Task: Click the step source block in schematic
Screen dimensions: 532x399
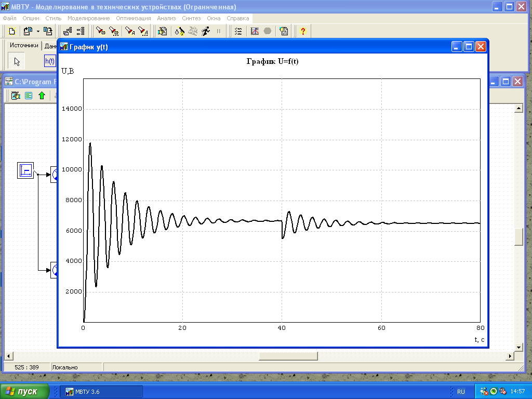Action: [25, 170]
